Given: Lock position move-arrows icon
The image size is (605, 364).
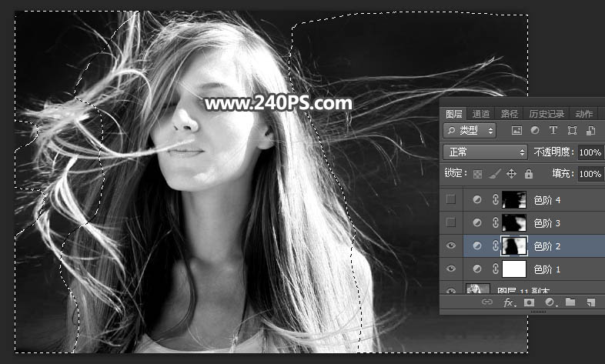Looking at the screenshot, I should (511, 174).
